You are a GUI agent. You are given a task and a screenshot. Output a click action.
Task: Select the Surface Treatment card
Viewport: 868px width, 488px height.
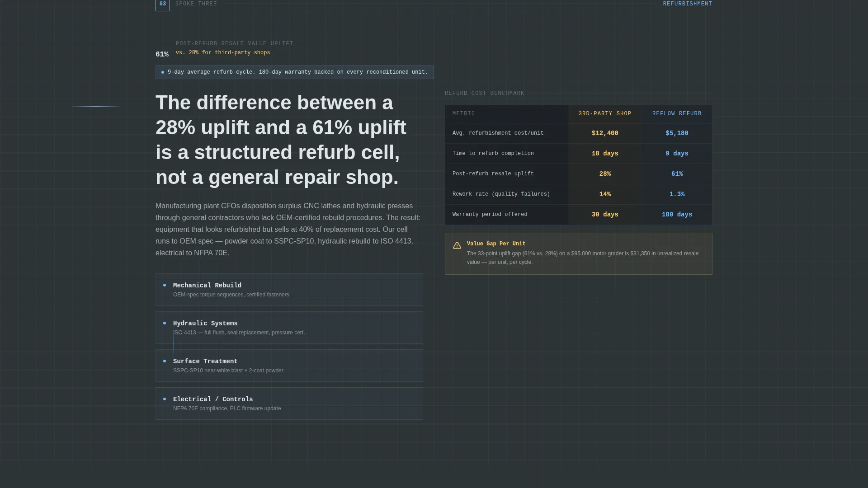coord(289,366)
